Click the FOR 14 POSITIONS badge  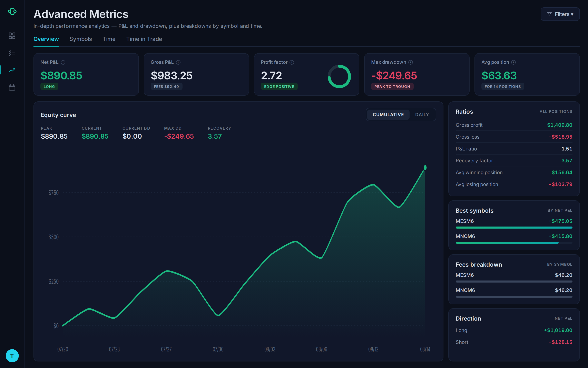click(x=503, y=86)
